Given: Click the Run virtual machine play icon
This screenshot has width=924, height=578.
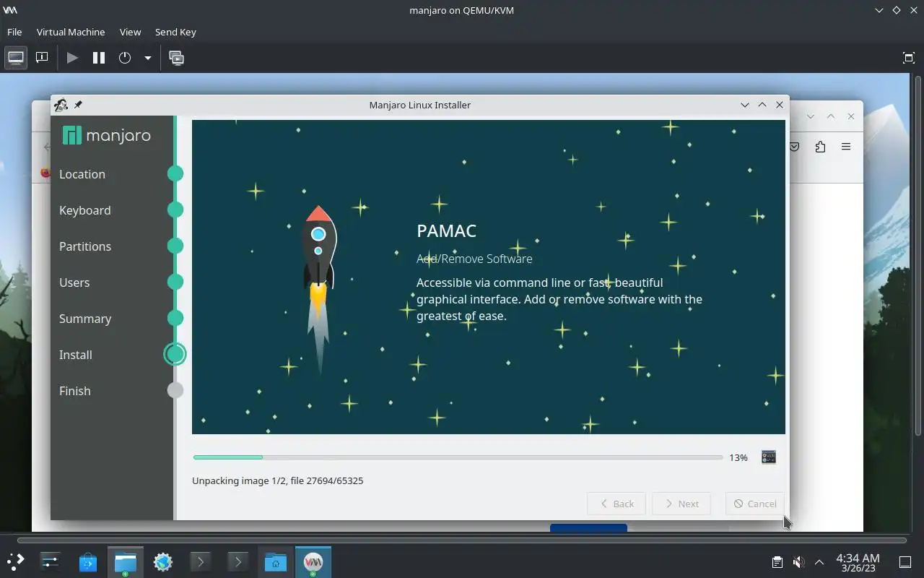Looking at the screenshot, I should click(72, 58).
